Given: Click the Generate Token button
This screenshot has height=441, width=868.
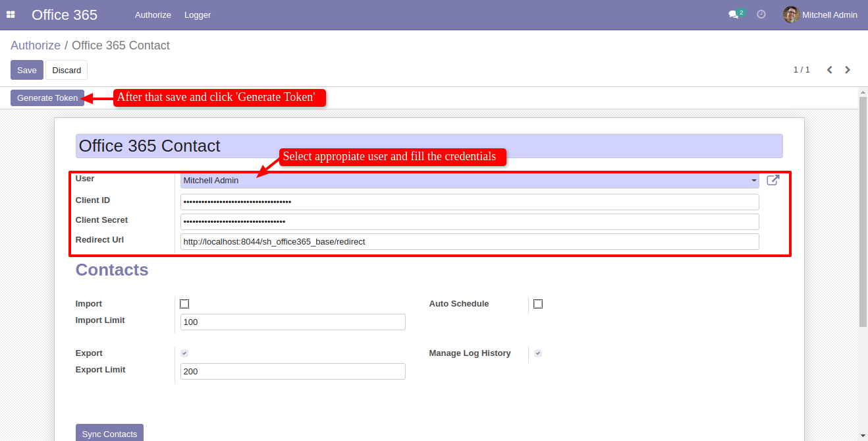Looking at the screenshot, I should click(x=47, y=98).
